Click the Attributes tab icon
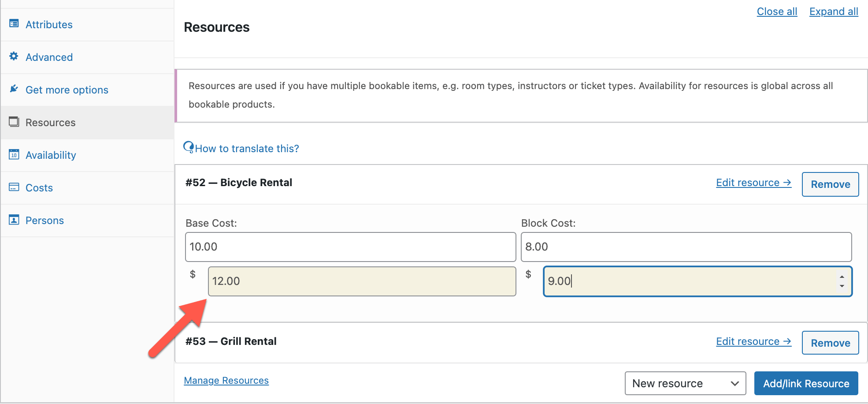 pyautogui.click(x=14, y=24)
